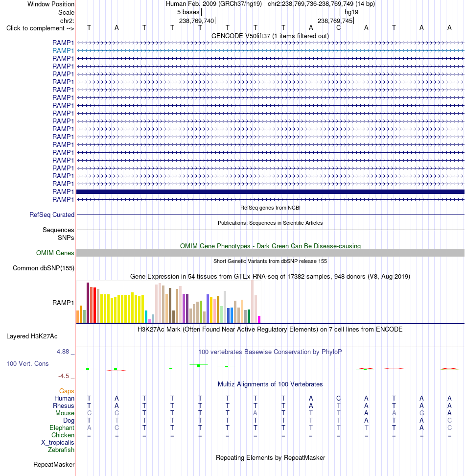Click the magenta bar ending the GTEx chart
The width and height of the screenshot is (465, 476).
pyautogui.click(x=259, y=319)
